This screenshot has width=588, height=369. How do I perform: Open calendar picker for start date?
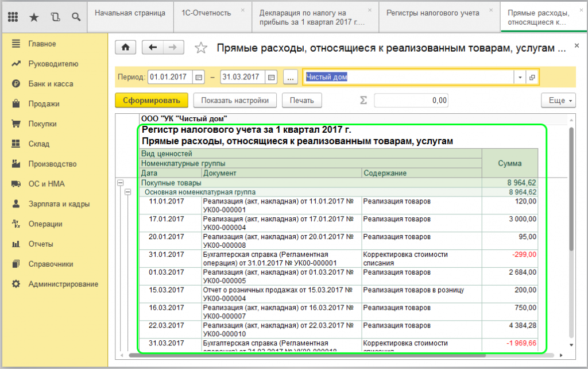click(x=199, y=77)
